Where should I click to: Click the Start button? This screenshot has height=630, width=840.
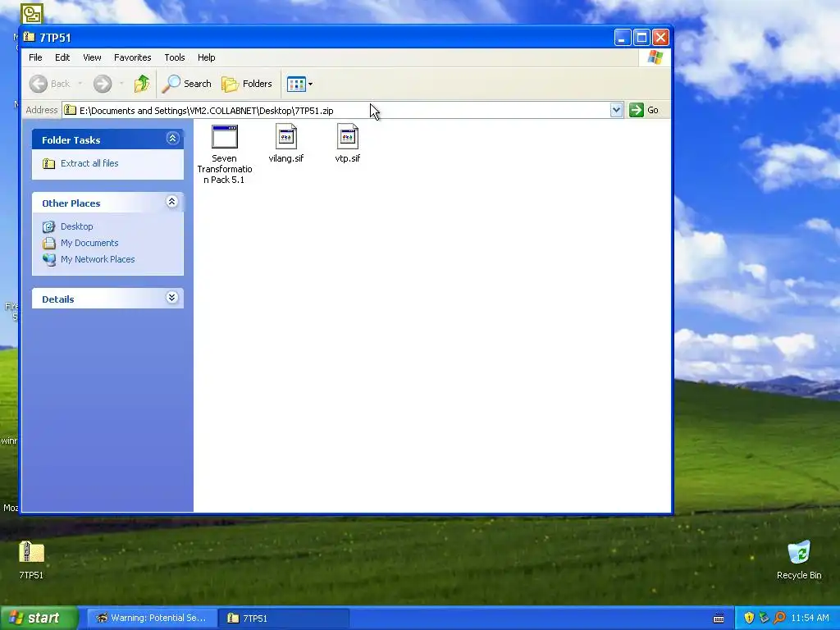point(39,619)
